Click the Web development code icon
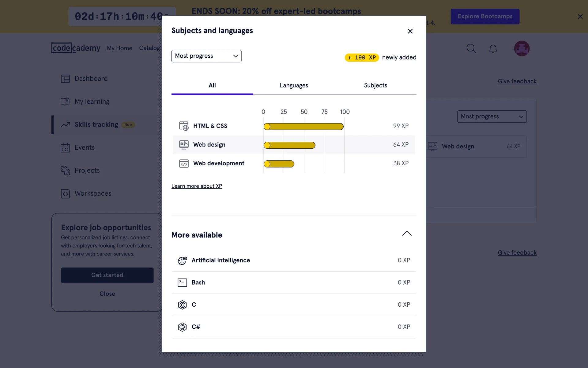This screenshot has height=368, width=588. [184, 163]
